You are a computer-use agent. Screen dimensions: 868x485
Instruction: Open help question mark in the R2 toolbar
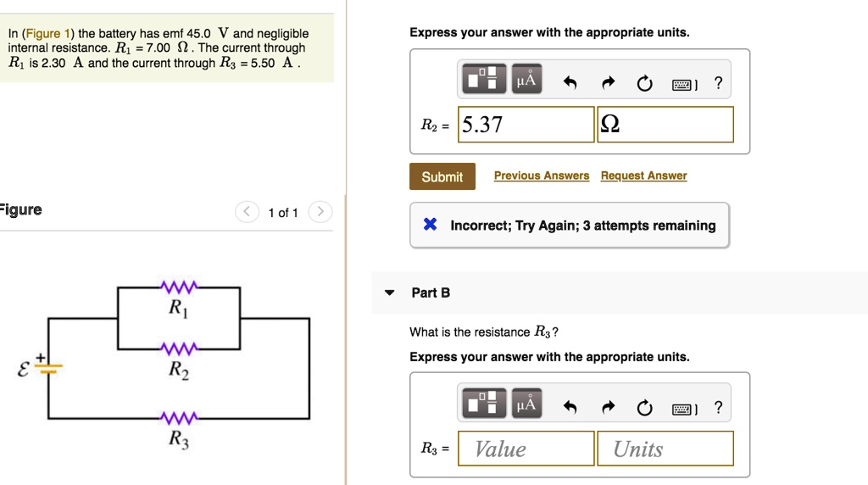(719, 82)
